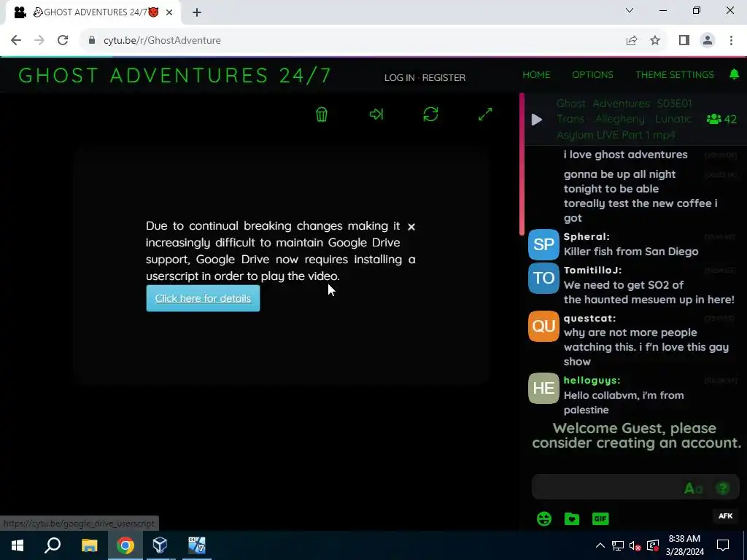Click the Aa text formatting icon in chat box
This screenshot has height=560, width=747.
pyautogui.click(x=693, y=488)
